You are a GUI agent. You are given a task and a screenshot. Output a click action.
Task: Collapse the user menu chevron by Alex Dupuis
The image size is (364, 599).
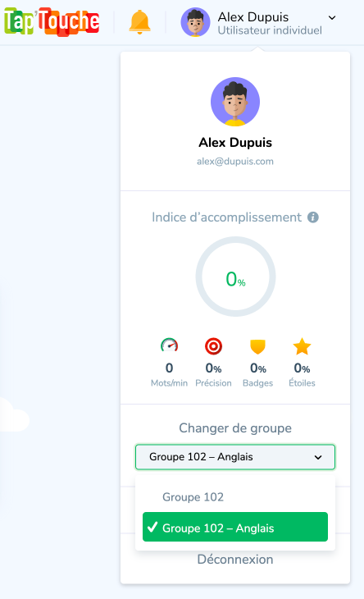[x=332, y=17]
